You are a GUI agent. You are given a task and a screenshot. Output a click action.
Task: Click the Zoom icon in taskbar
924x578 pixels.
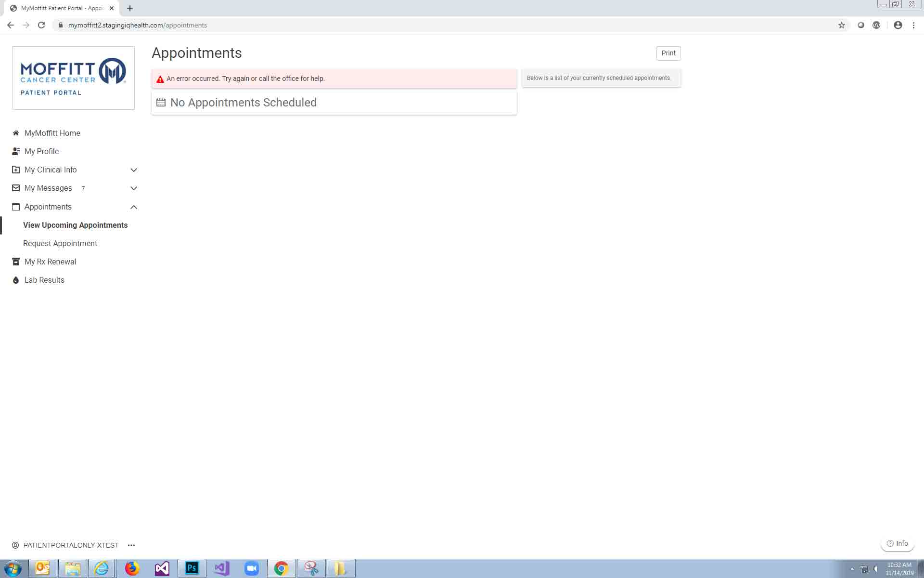click(251, 568)
